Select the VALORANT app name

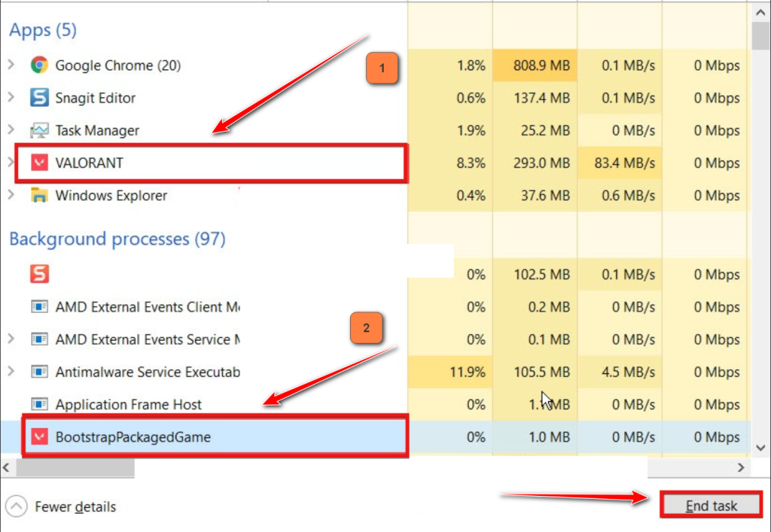(x=89, y=163)
